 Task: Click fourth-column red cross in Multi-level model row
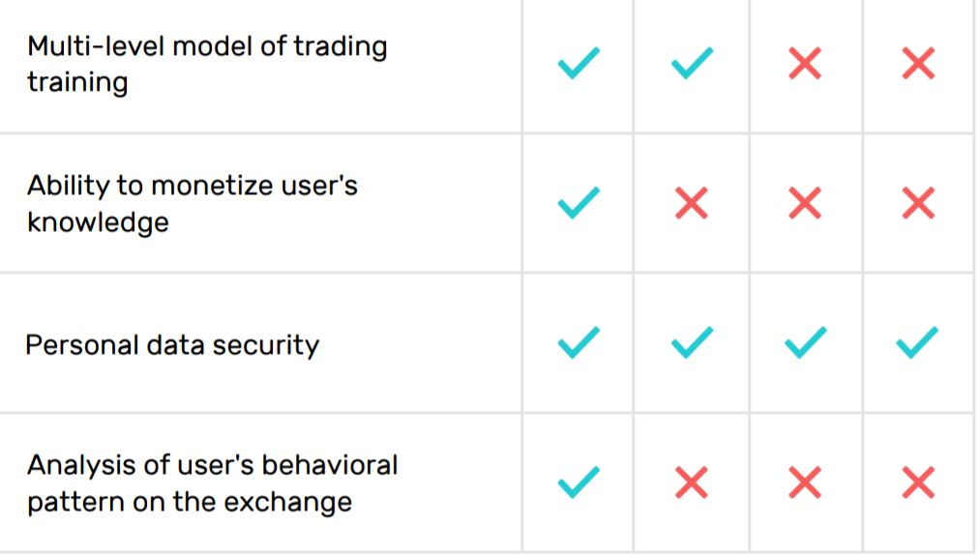click(x=918, y=63)
